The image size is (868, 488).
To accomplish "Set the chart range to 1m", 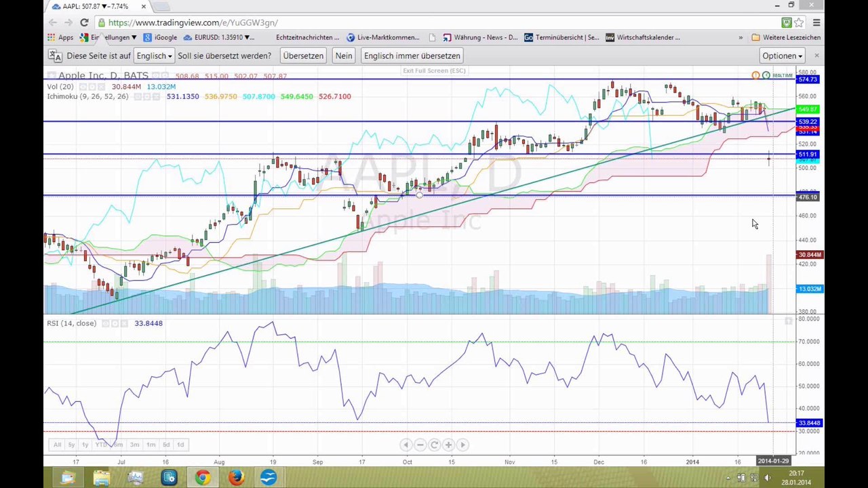I will 151,445.
